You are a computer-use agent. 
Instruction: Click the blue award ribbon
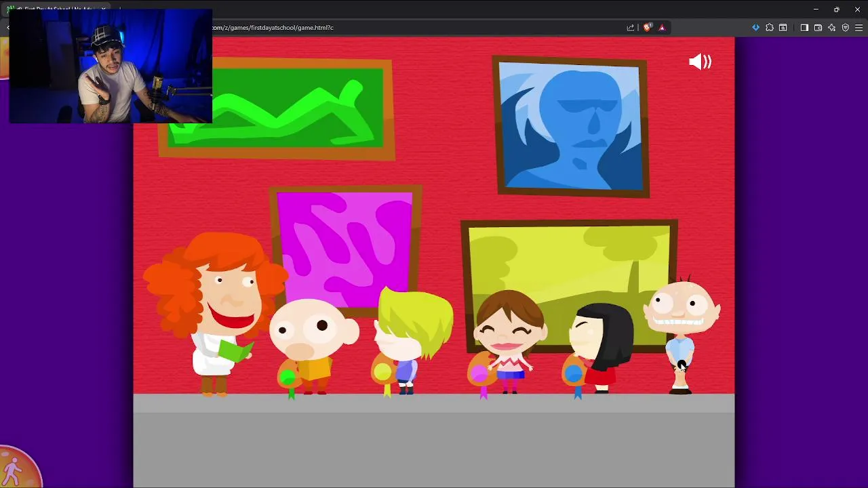tap(574, 375)
